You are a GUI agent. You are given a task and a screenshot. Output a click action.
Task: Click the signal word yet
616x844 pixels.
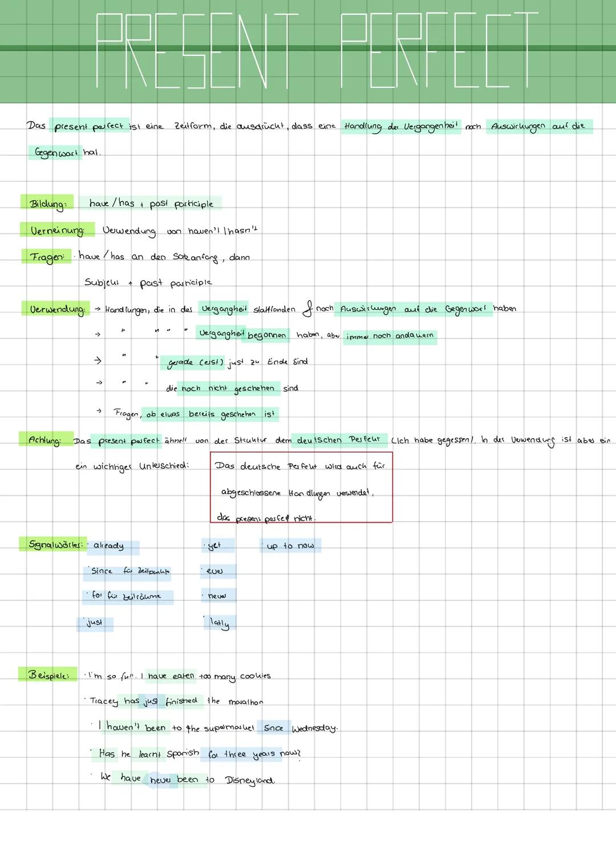point(215,546)
